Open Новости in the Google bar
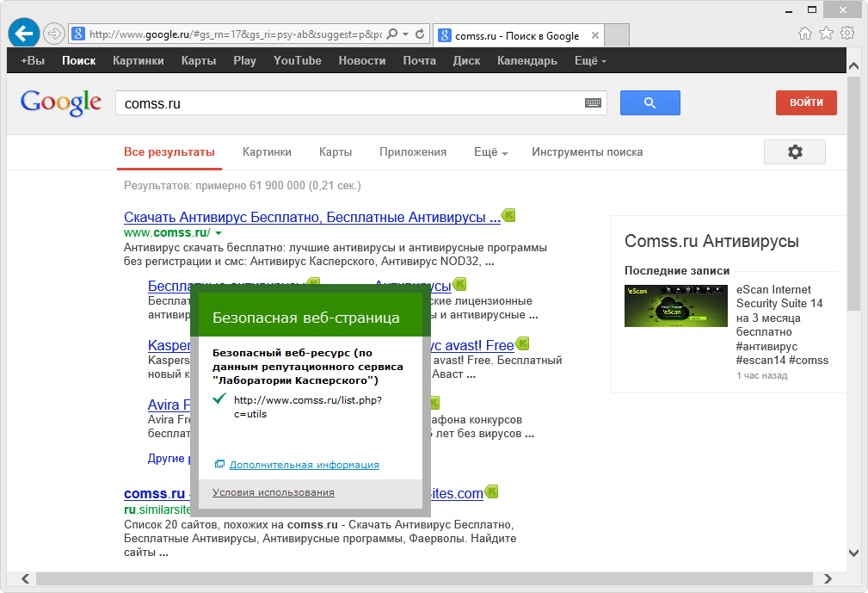Image resolution: width=868 pixels, height=593 pixels. (x=362, y=60)
